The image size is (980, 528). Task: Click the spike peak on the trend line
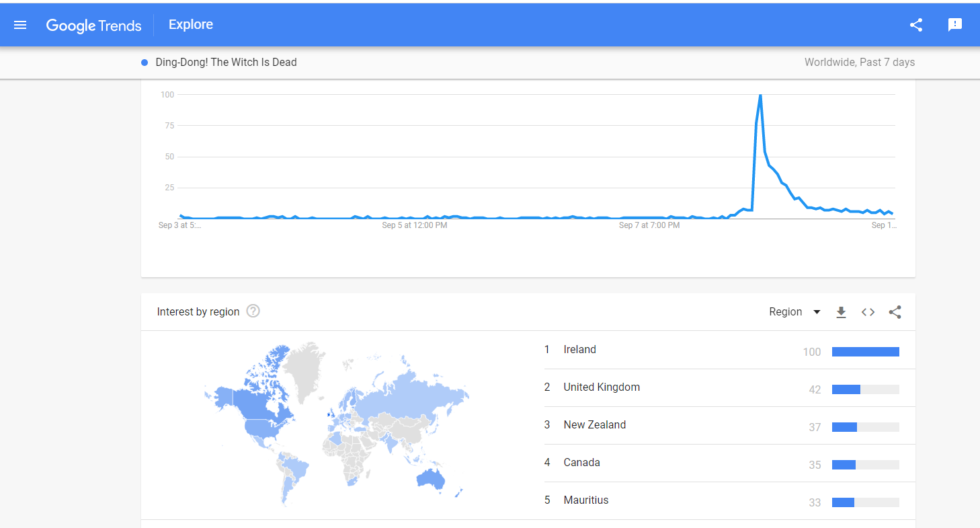pos(760,96)
